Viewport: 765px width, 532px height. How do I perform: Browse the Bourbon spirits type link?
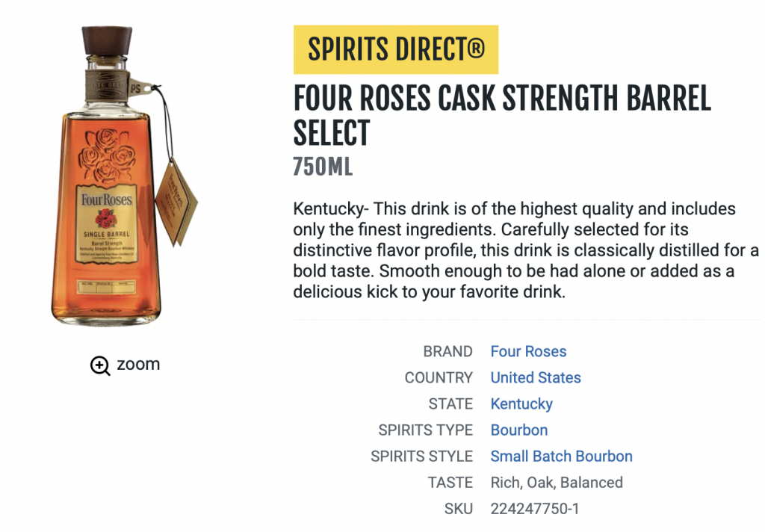[519, 430]
